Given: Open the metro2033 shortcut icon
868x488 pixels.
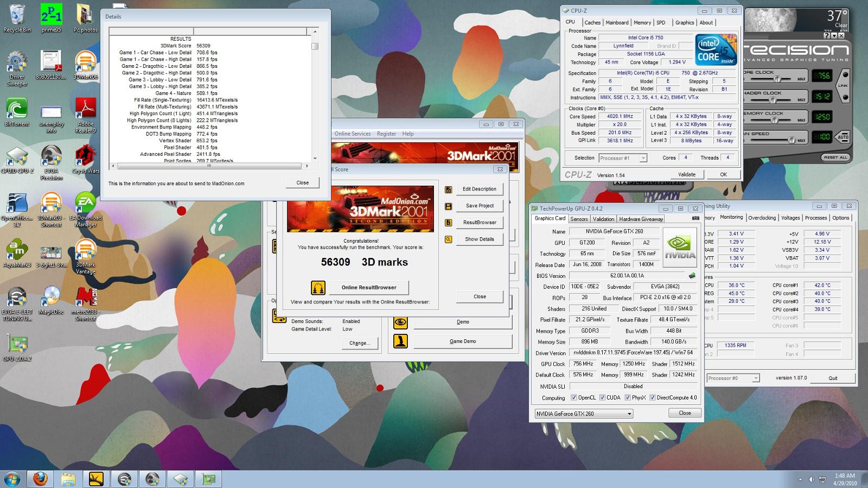Looking at the screenshot, I should click(x=85, y=304).
